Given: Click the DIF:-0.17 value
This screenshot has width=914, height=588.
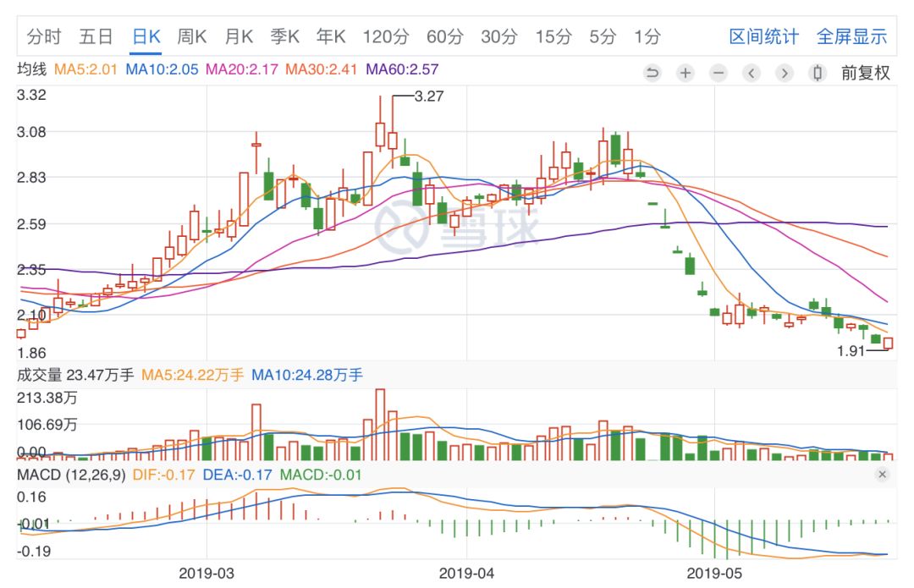Looking at the screenshot, I should click(x=164, y=475).
